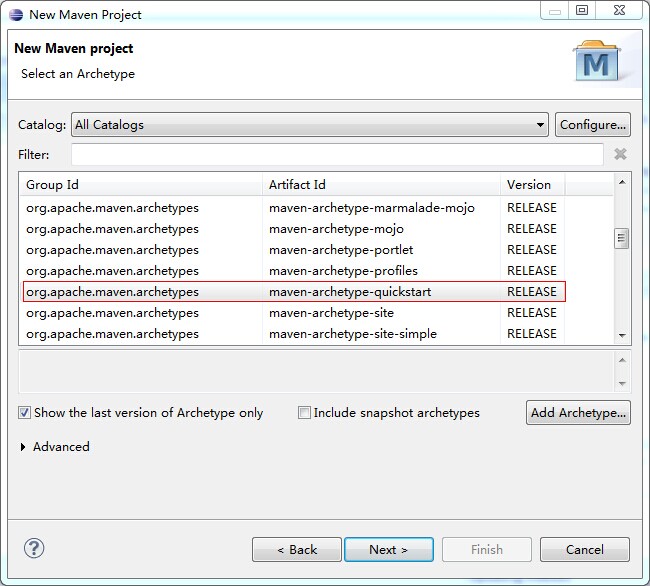Click the Configure... button
This screenshot has width=650, height=586.
(x=593, y=125)
